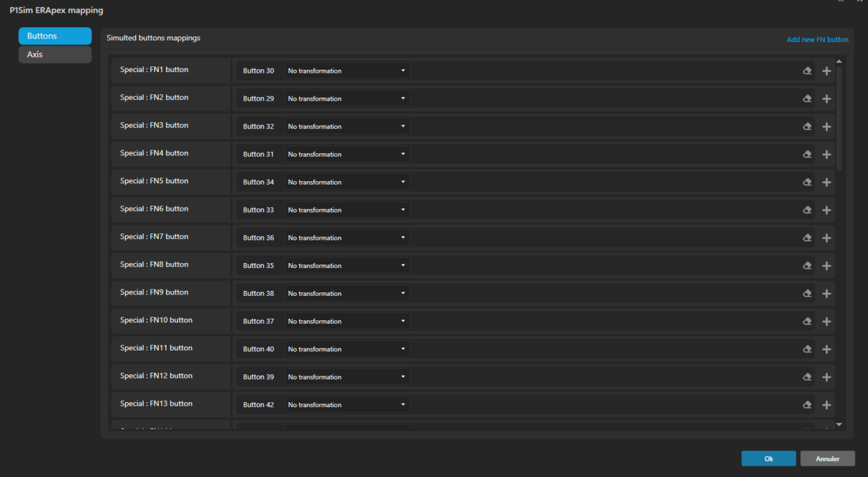
Task: Add another mapping to FN9 button
Action: 826,294
